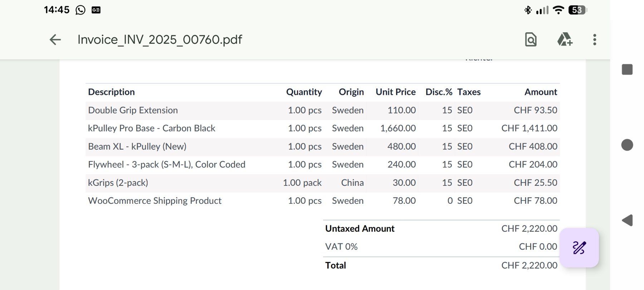Viewport: 644px width, 290px height.
Task: Tap 1.00 pcs quantity in Flywheel row
Action: click(x=305, y=164)
